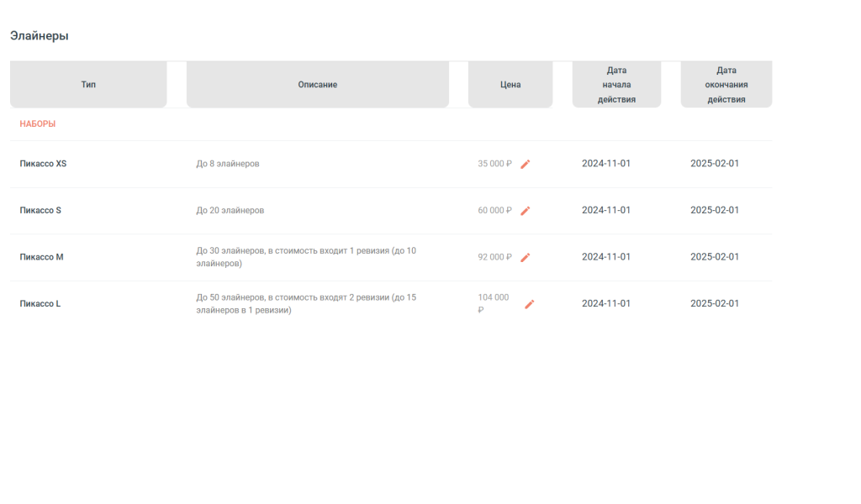Viewport: 861px width, 504px height.
Task: Click the Элайнеры page heading
Action: pyautogui.click(x=39, y=35)
